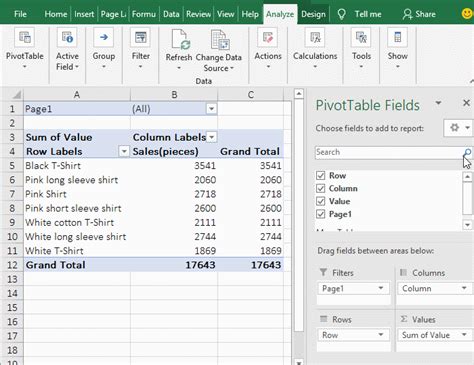Expand the Row Labels filter dropdown

124,152
